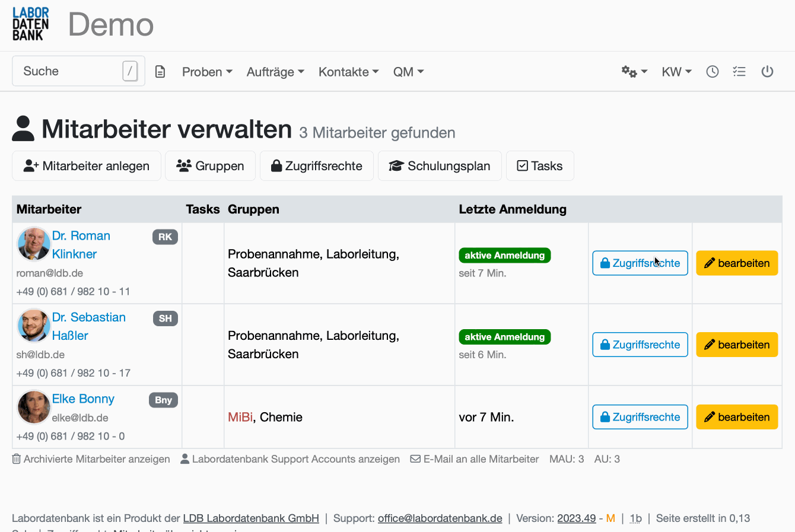Open the QM menu

(x=408, y=71)
